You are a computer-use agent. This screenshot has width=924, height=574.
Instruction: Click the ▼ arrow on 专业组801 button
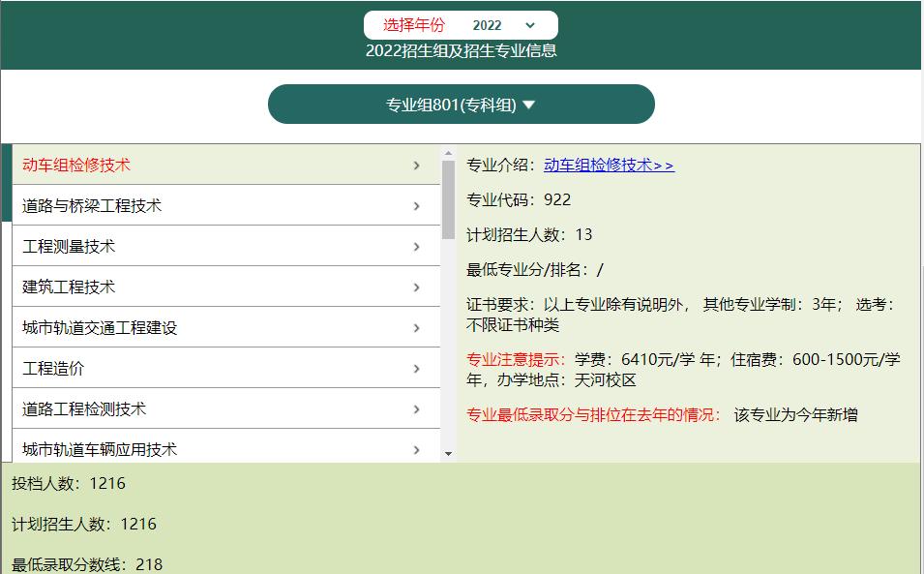528,103
